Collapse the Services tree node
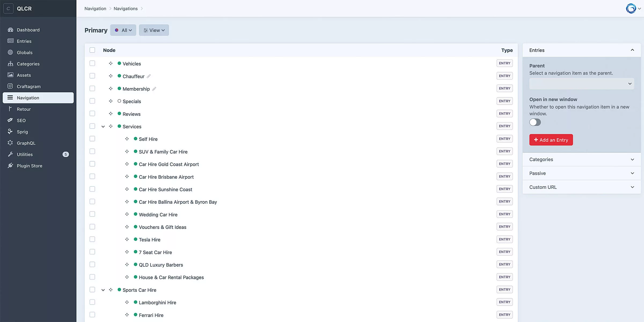 (103, 126)
